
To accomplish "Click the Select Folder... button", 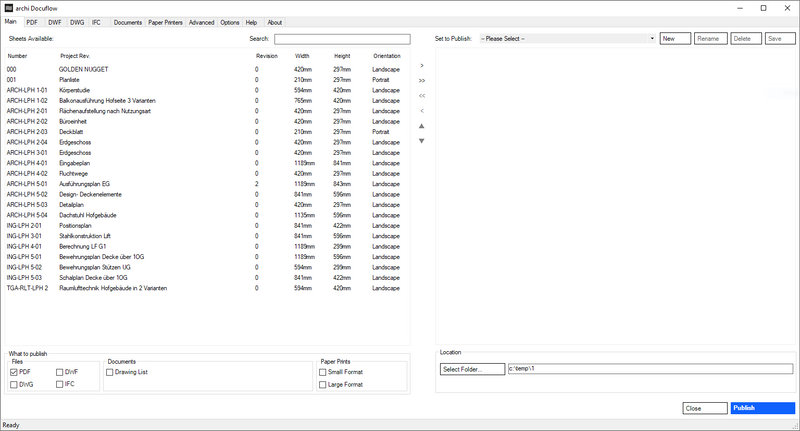I will click(x=471, y=369).
